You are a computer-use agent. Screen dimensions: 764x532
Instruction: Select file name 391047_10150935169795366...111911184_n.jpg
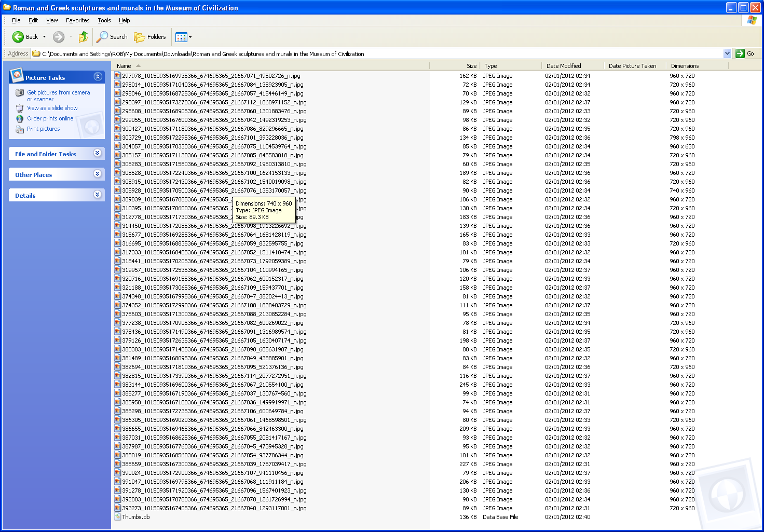click(213, 482)
